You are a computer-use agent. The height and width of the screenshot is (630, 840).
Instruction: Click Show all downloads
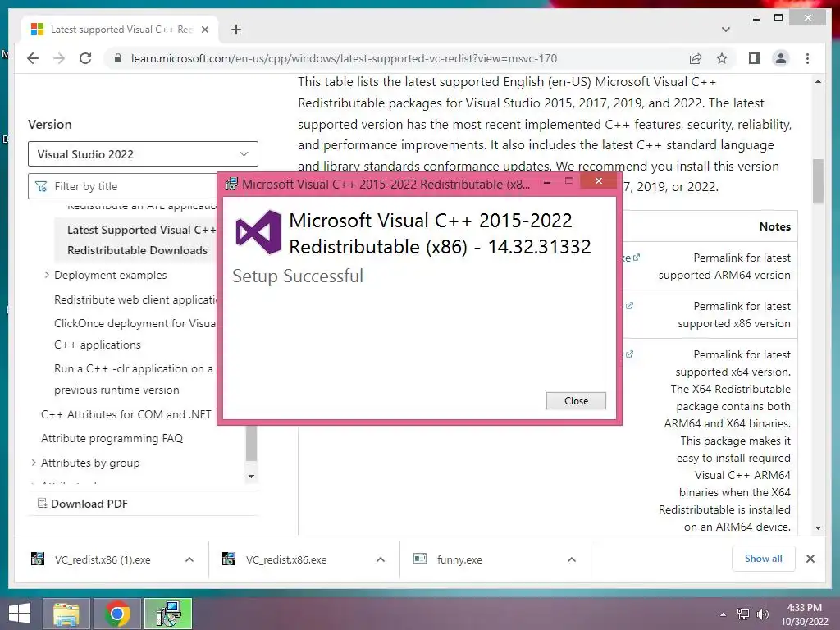coord(764,558)
